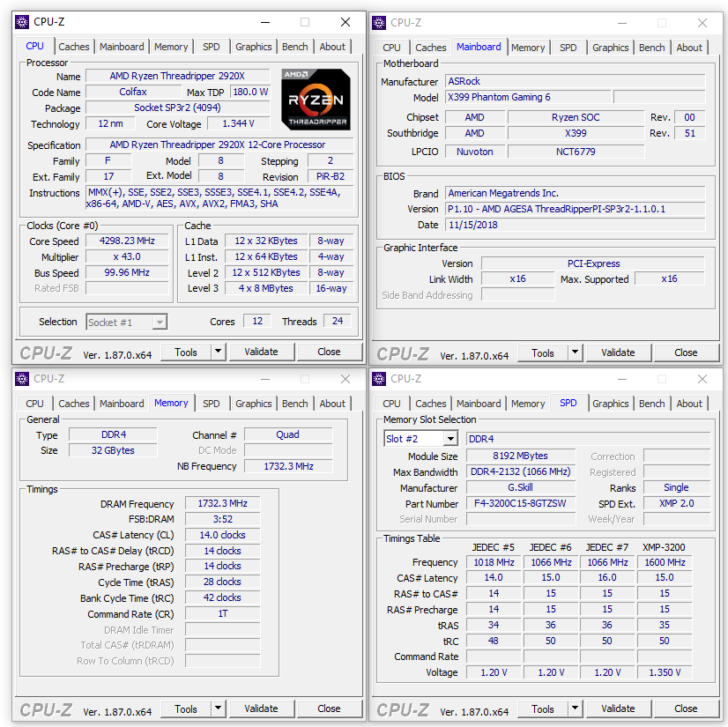
Task: Click the CPU-Z title icon of the Memory Slot Selection window
Action: (379, 379)
